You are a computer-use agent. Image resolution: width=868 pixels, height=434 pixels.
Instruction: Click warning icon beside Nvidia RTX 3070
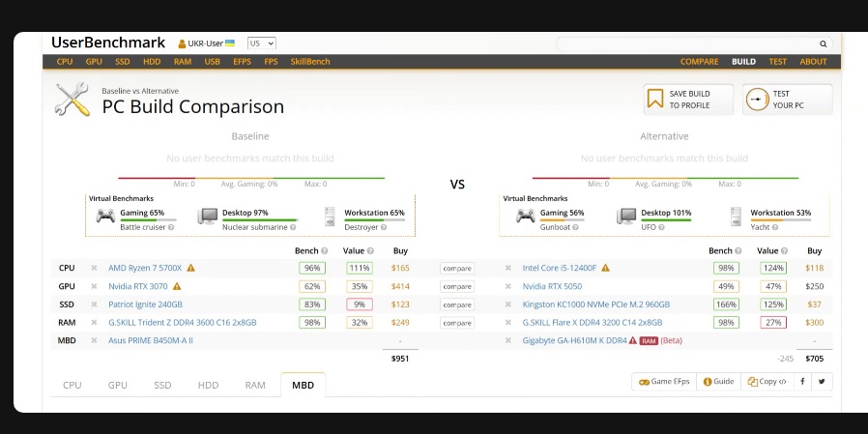tap(177, 286)
